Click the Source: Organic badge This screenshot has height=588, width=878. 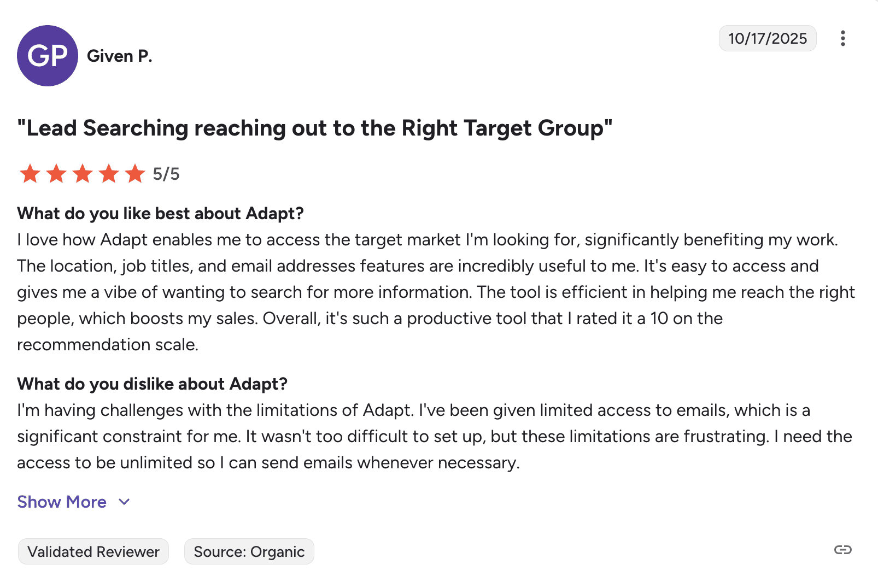(x=249, y=551)
